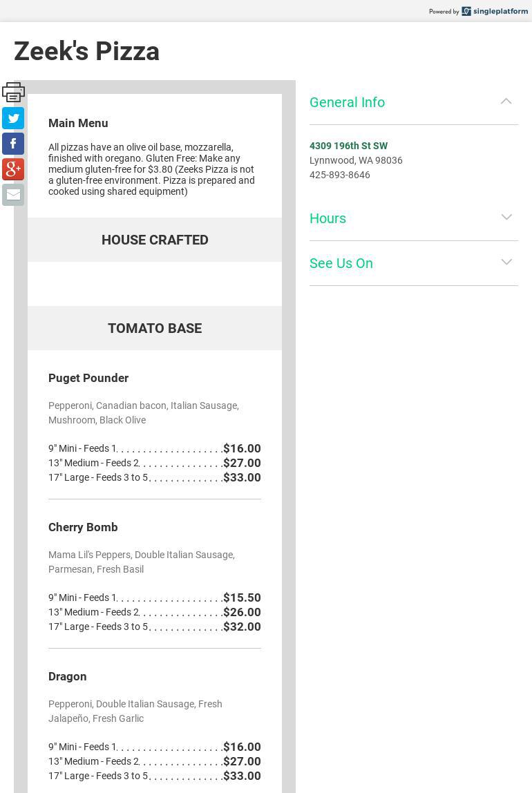Click the General Info heading
The image size is (532, 793).
(x=347, y=102)
